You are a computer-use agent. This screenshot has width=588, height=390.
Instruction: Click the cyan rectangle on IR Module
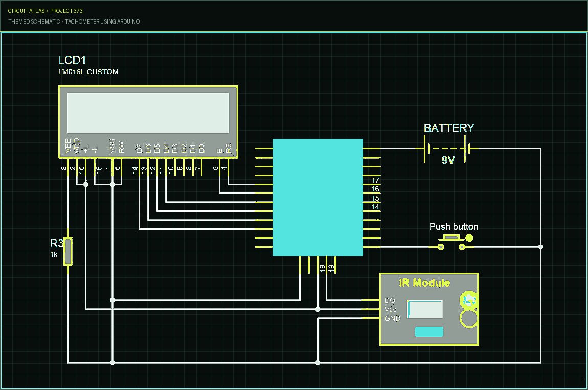(429, 332)
